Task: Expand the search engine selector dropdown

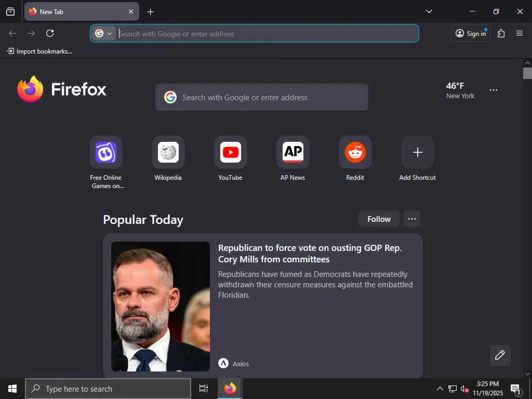Action: [103, 33]
